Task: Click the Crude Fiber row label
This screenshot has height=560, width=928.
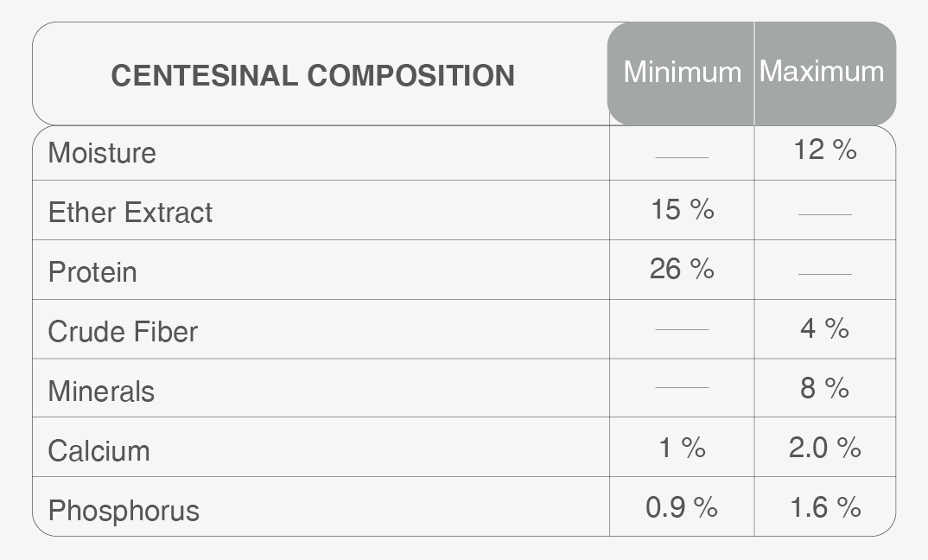Action: pos(123,332)
